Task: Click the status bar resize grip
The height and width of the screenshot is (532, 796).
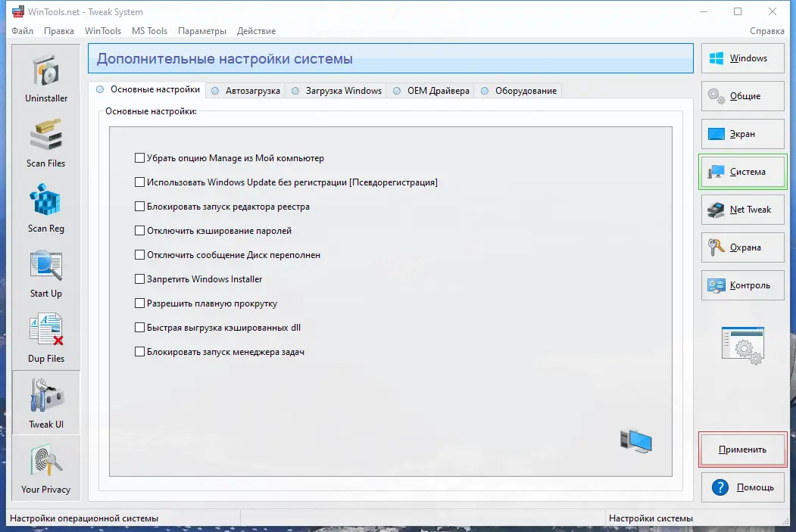Action: 786,521
